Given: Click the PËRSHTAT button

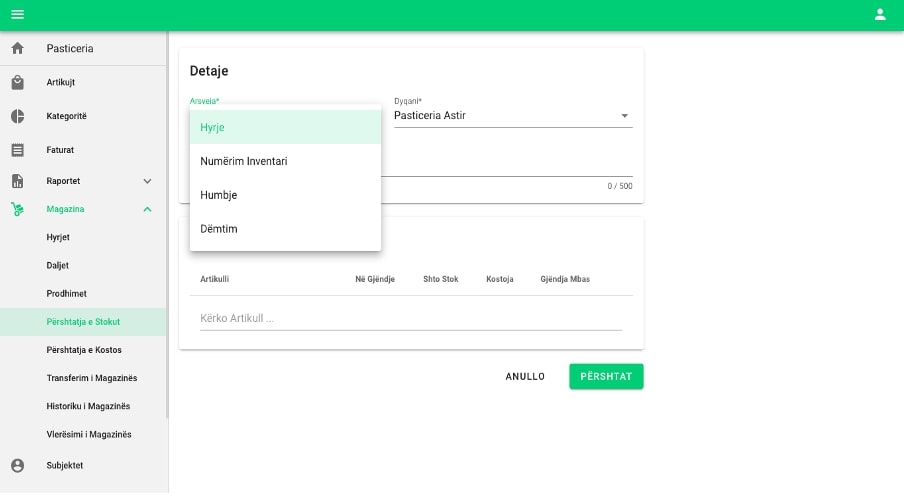Looking at the screenshot, I should click(x=606, y=376).
